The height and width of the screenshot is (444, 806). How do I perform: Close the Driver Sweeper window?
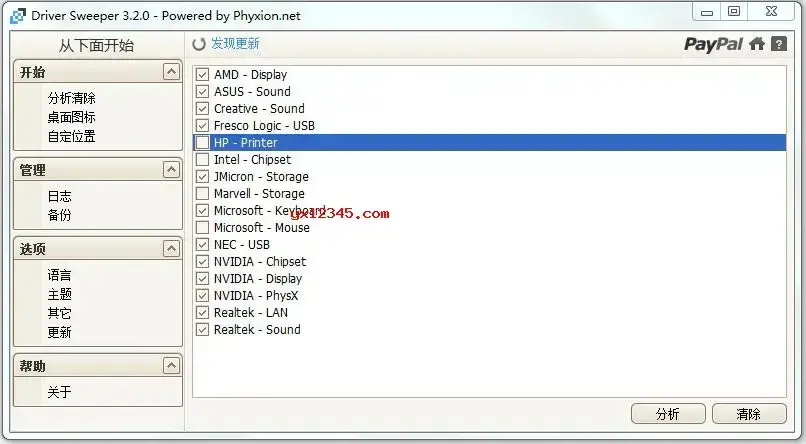[x=771, y=11]
